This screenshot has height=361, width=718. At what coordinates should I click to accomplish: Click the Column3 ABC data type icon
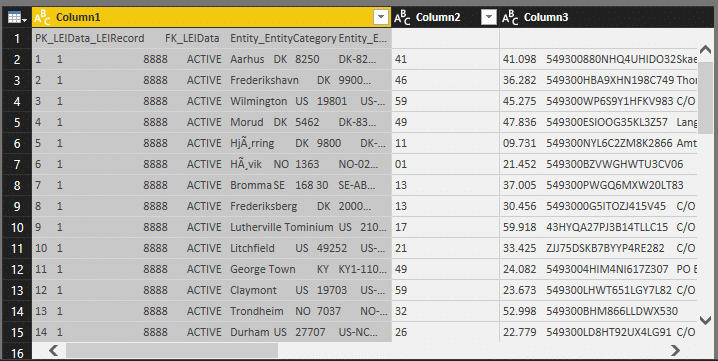tap(510, 17)
